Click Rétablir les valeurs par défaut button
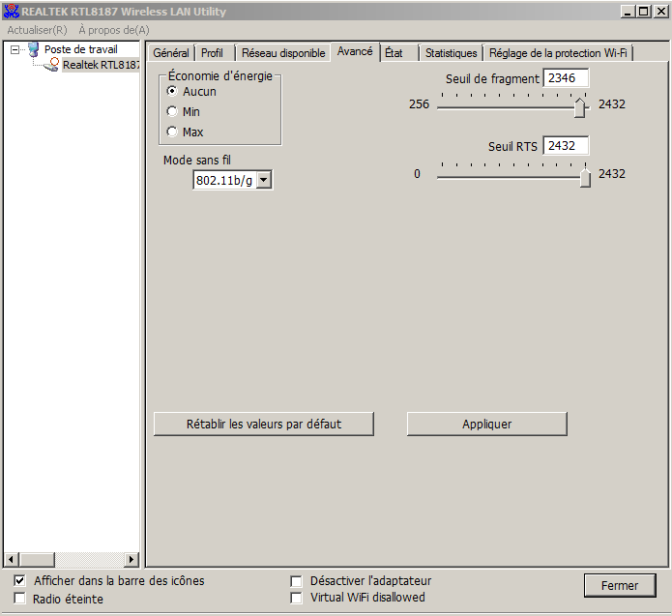Screen dimensions: 672x616 (x=264, y=424)
